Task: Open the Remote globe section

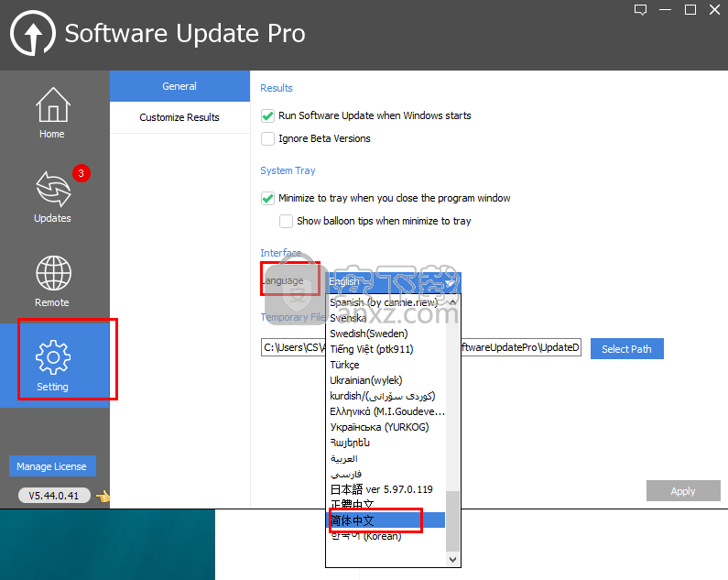Action: coord(52,281)
